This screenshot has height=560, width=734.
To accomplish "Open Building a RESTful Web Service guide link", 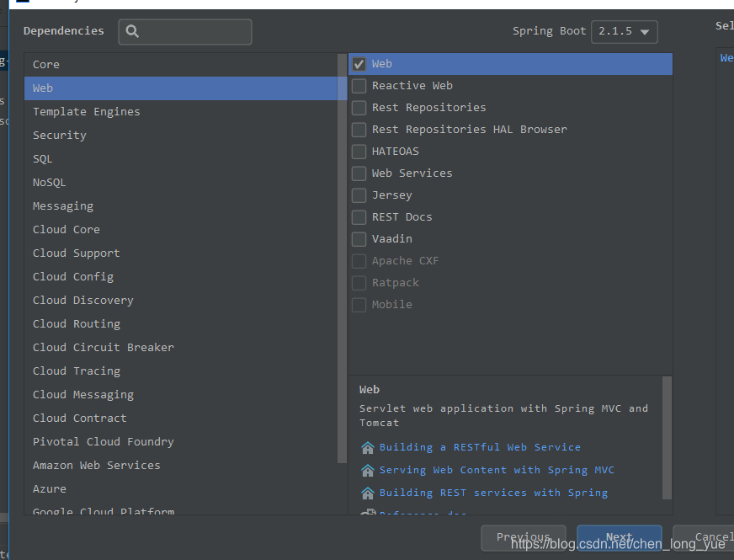I will [x=480, y=447].
